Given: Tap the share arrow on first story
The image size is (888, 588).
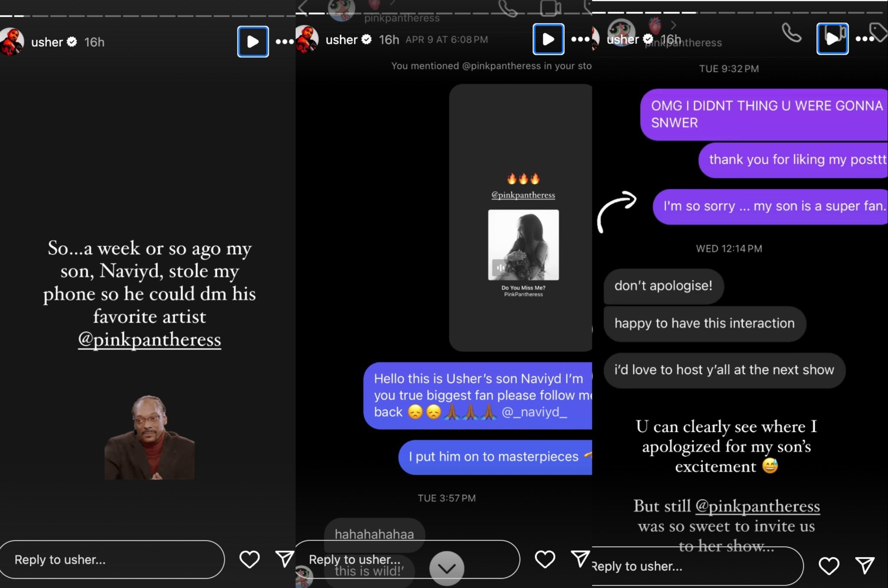Looking at the screenshot, I should click(x=283, y=560).
